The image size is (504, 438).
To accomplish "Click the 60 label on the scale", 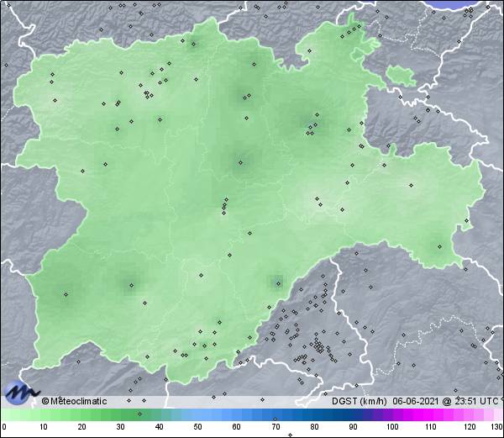I will click(x=237, y=427).
